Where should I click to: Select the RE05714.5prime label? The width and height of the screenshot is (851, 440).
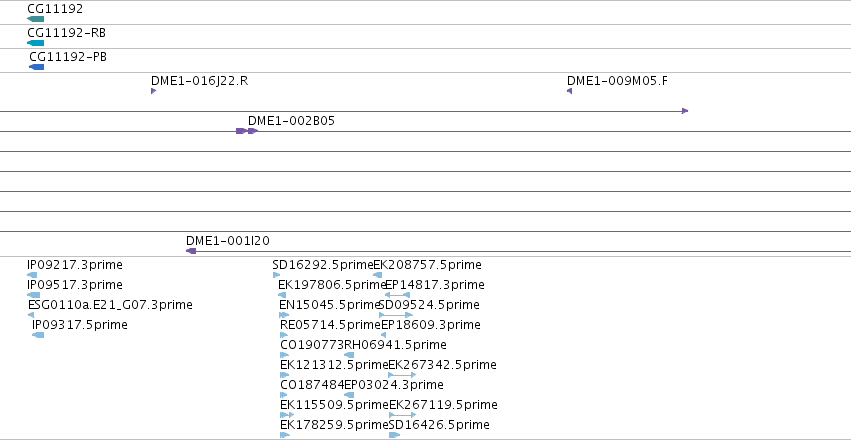point(331,325)
